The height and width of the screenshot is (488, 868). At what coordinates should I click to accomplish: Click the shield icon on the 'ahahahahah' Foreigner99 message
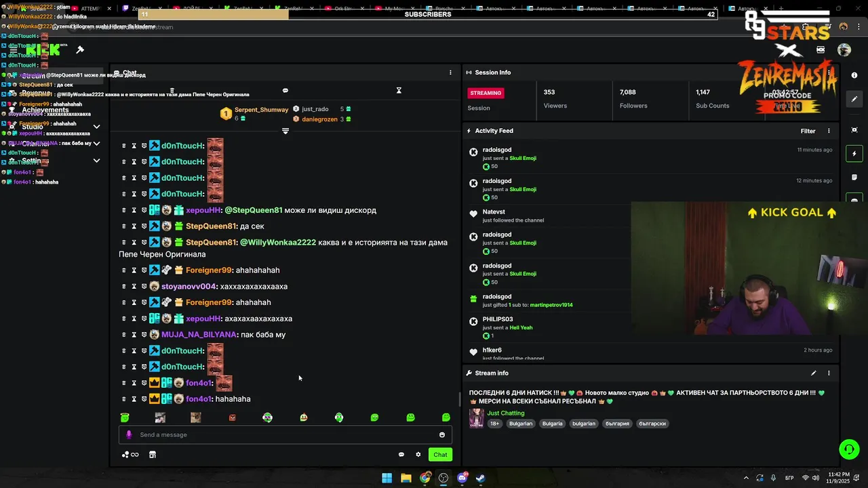(x=144, y=270)
